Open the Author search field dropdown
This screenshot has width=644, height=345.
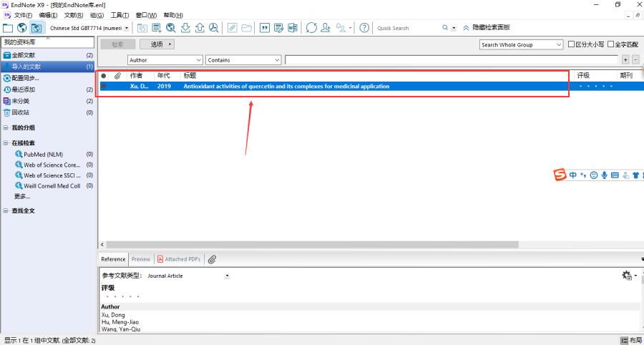pyautogui.click(x=198, y=60)
